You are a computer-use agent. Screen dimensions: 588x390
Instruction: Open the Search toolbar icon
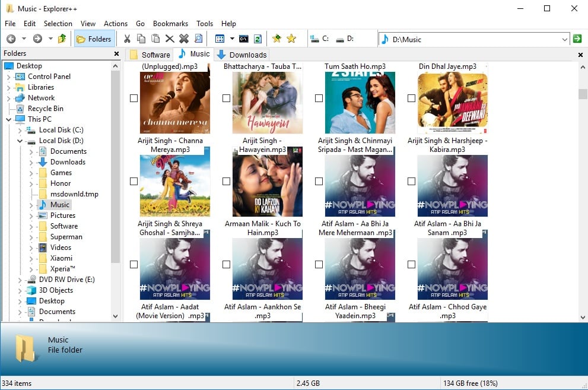(198, 39)
